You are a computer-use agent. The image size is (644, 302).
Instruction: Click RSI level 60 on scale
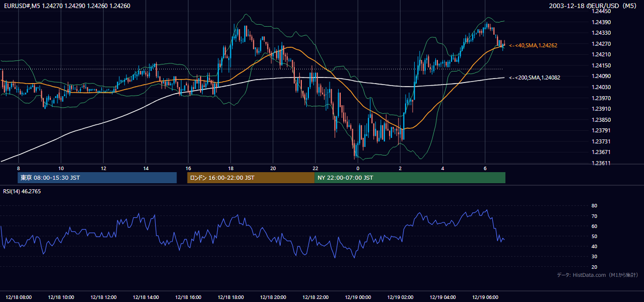(594, 226)
